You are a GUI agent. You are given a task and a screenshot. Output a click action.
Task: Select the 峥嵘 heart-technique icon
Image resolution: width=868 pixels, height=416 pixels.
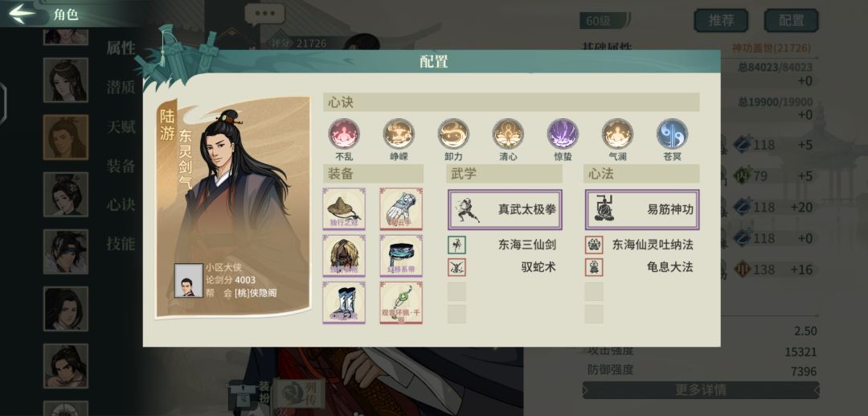(399, 134)
